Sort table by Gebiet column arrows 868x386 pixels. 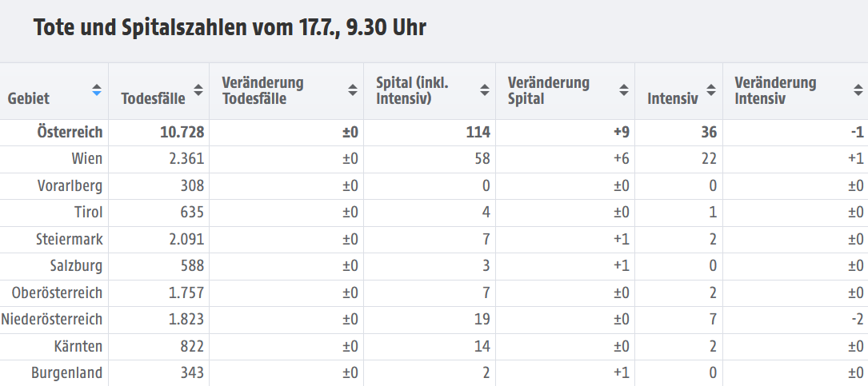97,90
